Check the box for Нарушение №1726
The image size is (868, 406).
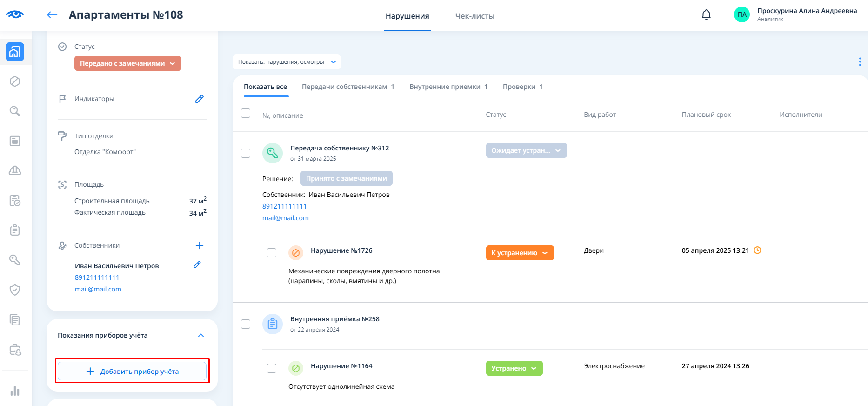pos(272,253)
